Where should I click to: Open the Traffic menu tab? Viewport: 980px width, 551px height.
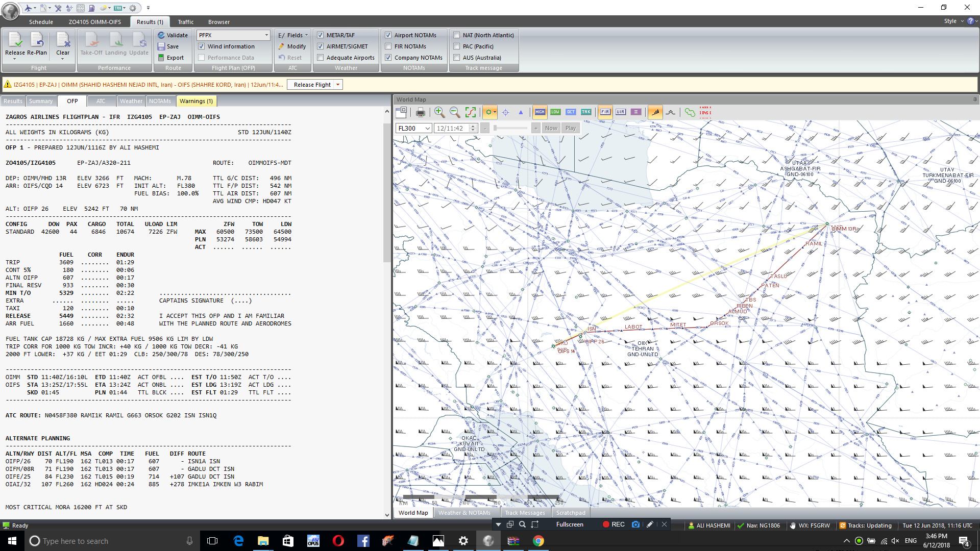pyautogui.click(x=185, y=21)
